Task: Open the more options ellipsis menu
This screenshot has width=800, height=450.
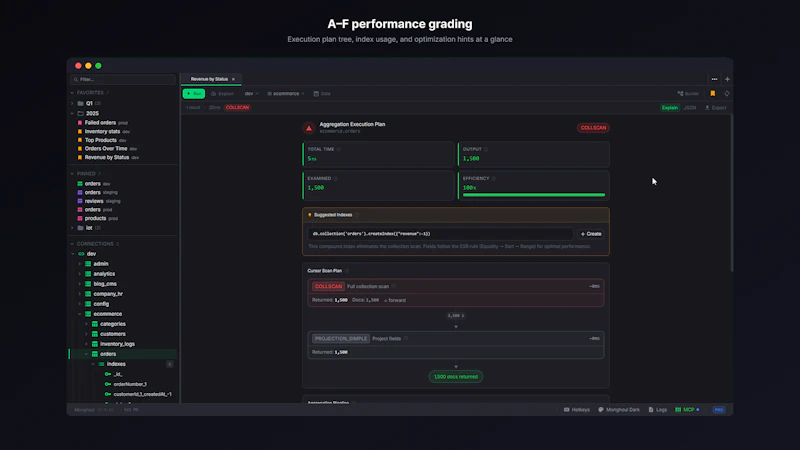Action: [x=714, y=79]
